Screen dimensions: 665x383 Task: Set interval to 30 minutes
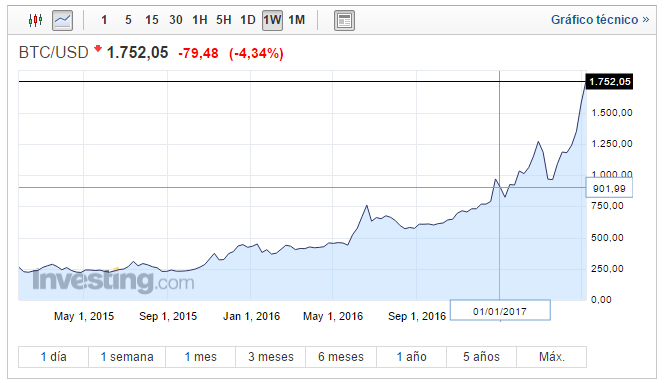[176, 20]
